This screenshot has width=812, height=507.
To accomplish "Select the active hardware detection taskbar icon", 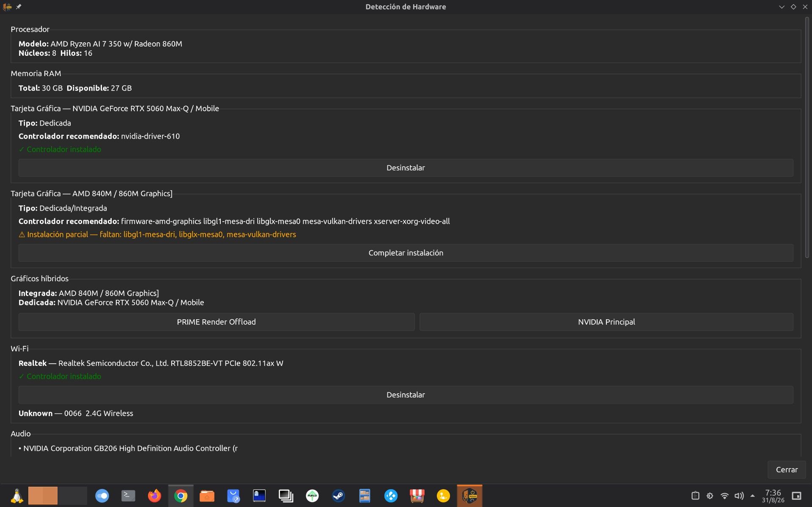I will [x=469, y=496].
